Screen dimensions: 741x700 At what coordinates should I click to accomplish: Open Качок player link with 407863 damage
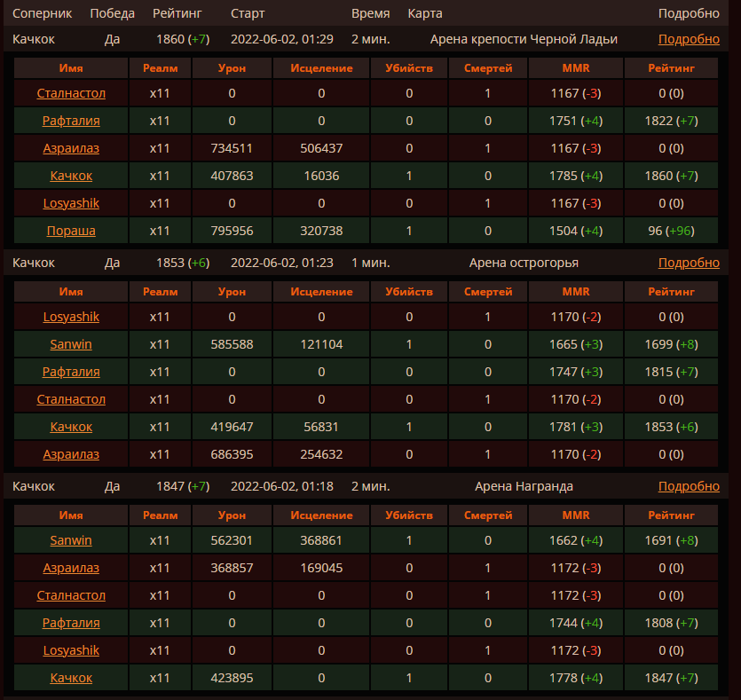(x=71, y=176)
